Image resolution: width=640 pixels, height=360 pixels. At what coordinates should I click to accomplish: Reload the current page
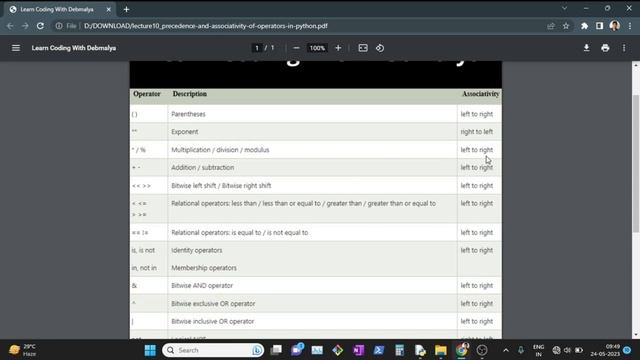(40, 26)
